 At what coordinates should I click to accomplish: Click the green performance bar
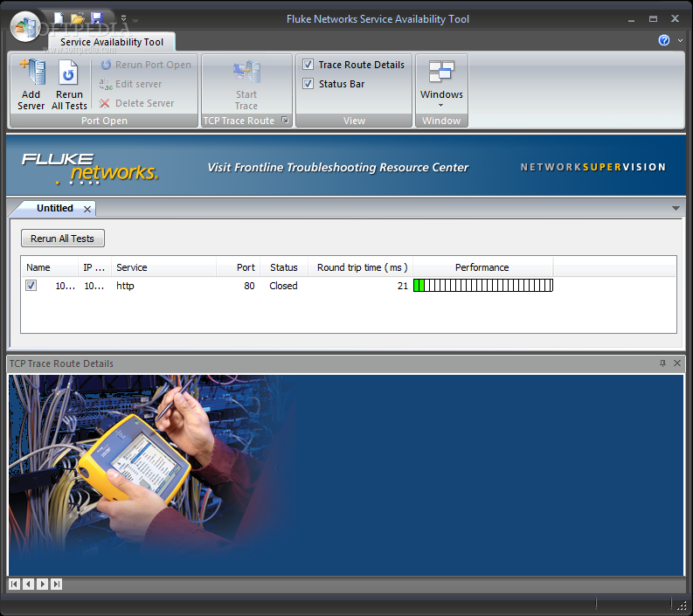click(x=483, y=286)
